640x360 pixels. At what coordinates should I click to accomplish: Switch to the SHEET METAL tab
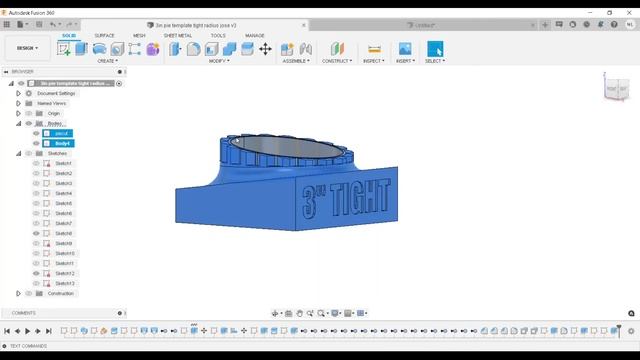tap(178, 36)
